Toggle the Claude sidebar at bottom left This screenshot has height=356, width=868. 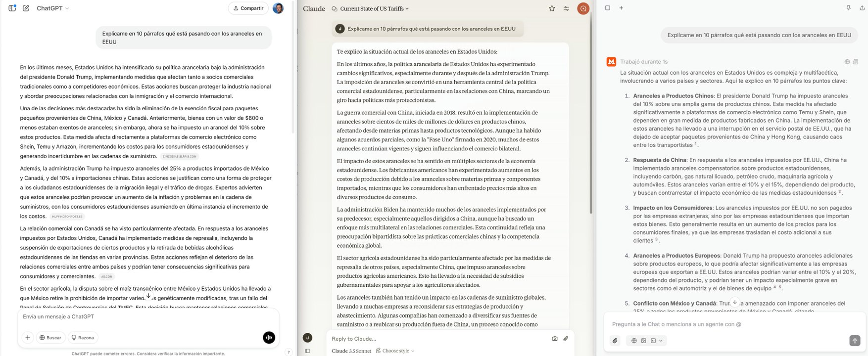(307, 351)
